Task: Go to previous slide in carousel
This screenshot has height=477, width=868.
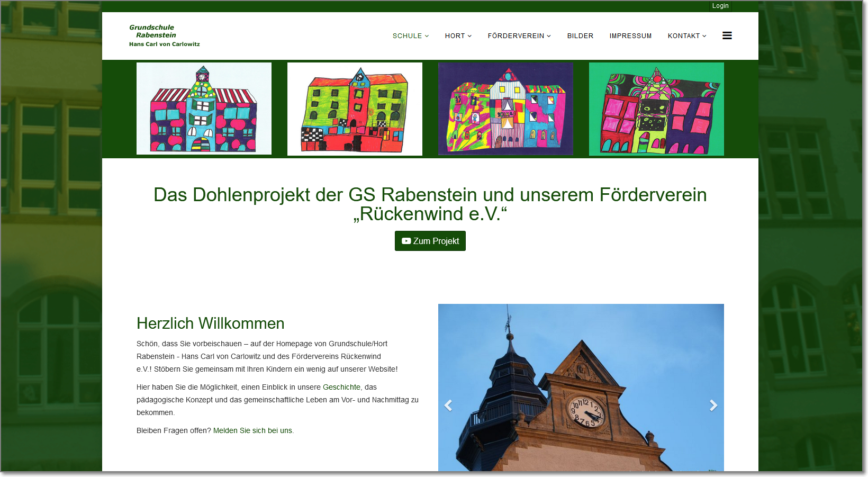Action: 448,406
